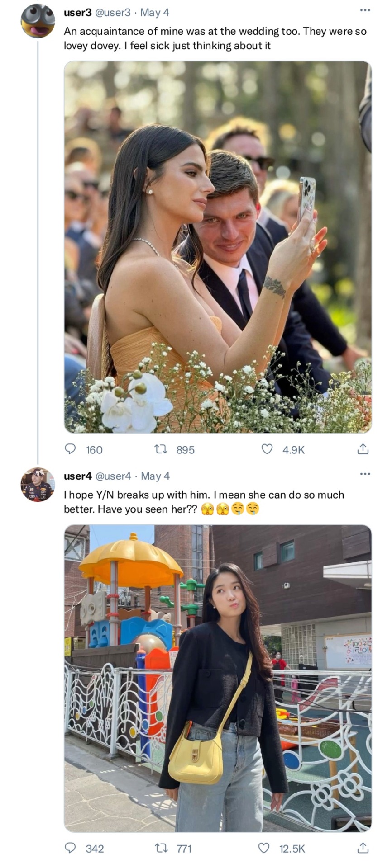Open more options for user3's tweet
This screenshot has height=868, width=392.
365,10
